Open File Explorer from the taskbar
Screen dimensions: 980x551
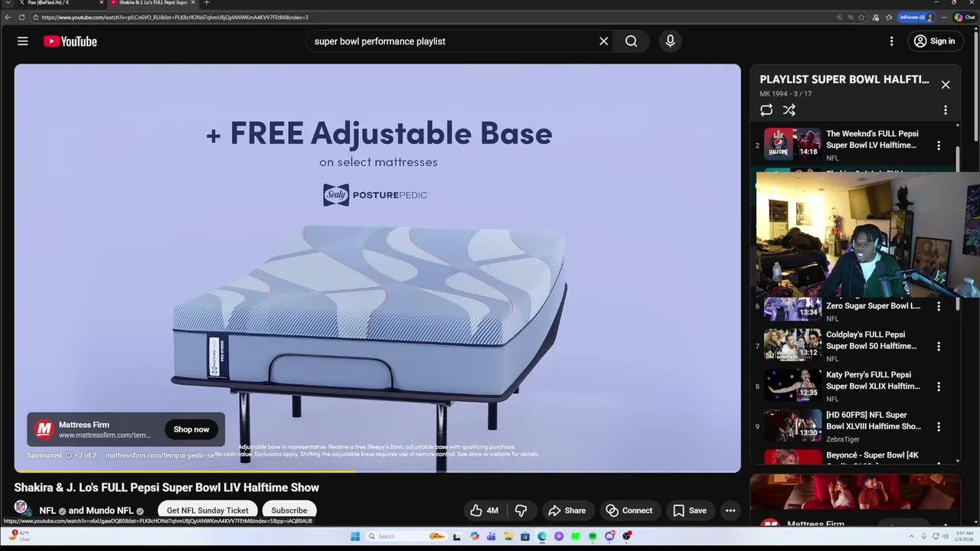pyautogui.click(x=508, y=536)
